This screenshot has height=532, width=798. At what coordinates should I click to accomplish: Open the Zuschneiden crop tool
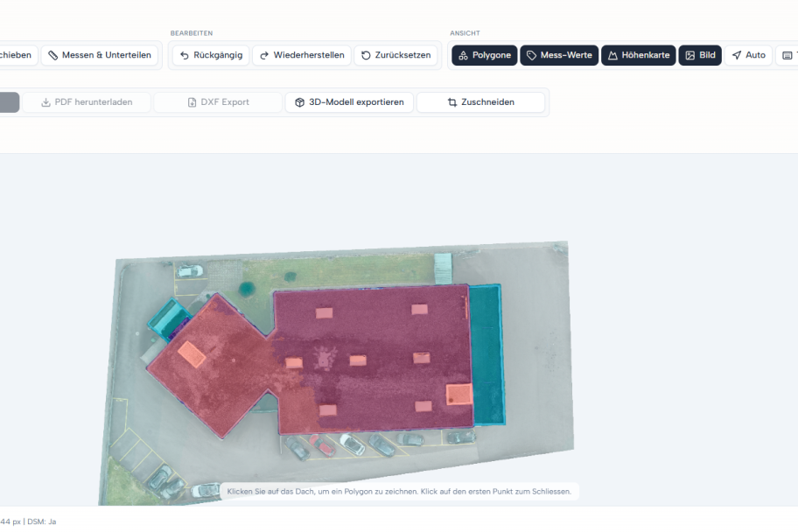click(481, 102)
